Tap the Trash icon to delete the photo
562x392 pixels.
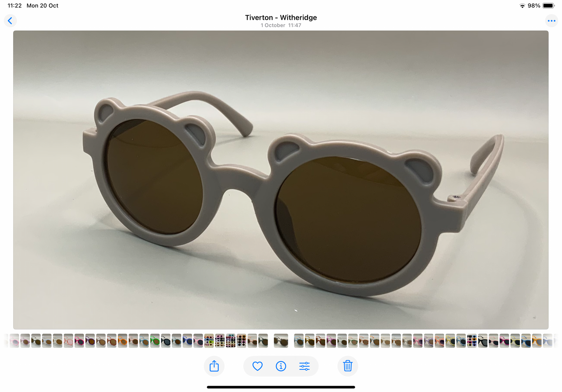[x=347, y=366]
